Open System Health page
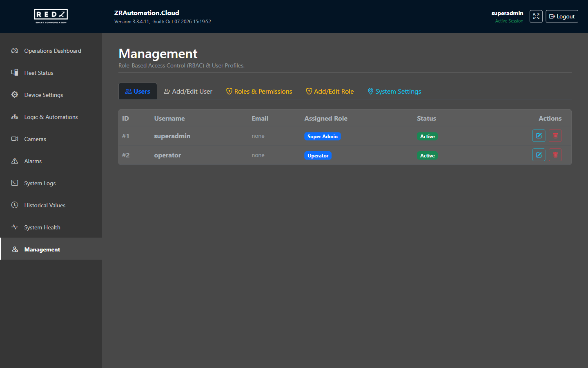Screen dimensions: 588x368 [x=51, y=227]
